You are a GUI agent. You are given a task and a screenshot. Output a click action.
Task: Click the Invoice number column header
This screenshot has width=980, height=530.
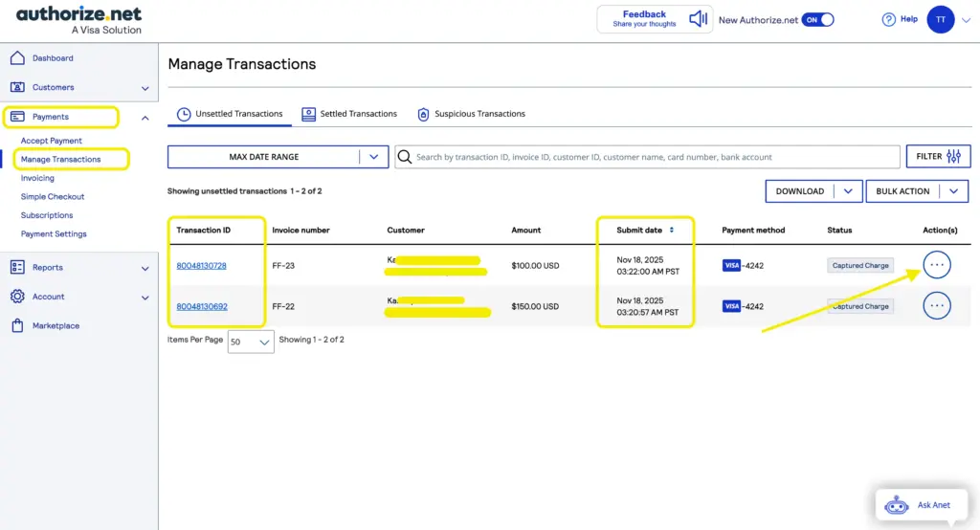coord(301,230)
